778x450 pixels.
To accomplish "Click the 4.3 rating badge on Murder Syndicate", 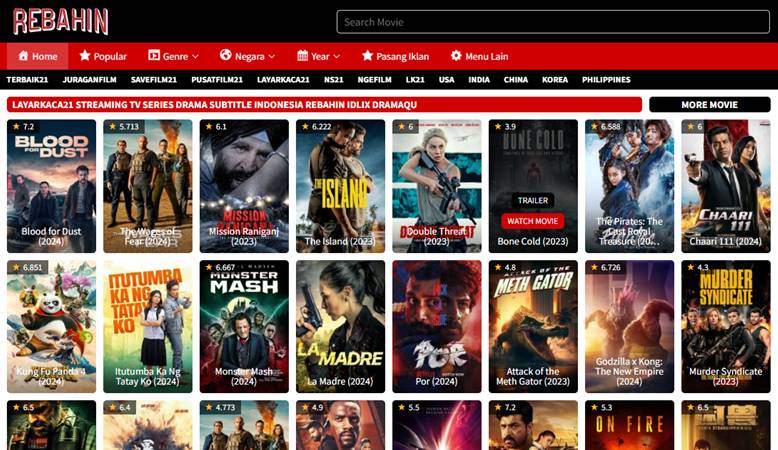I will pyautogui.click(x=698, y=267).
